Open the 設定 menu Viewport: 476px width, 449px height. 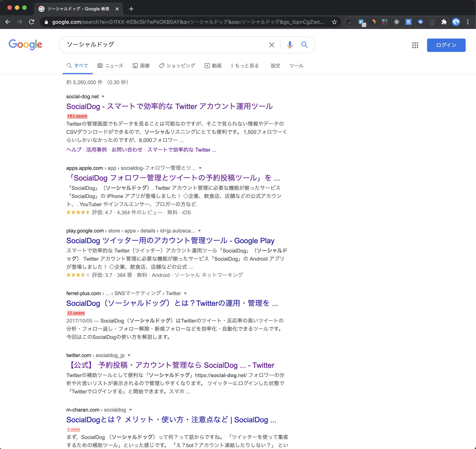[x=275, y=66]
